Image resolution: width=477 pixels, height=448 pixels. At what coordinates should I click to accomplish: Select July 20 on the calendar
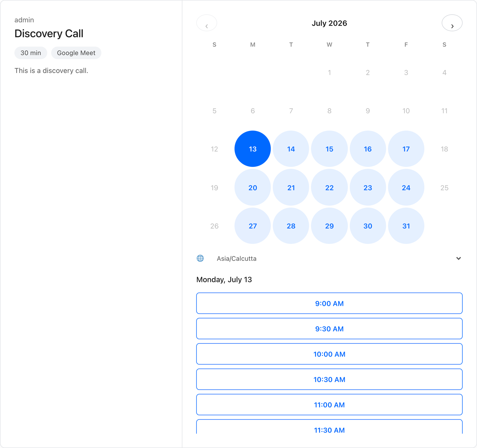tap(253, 187)
